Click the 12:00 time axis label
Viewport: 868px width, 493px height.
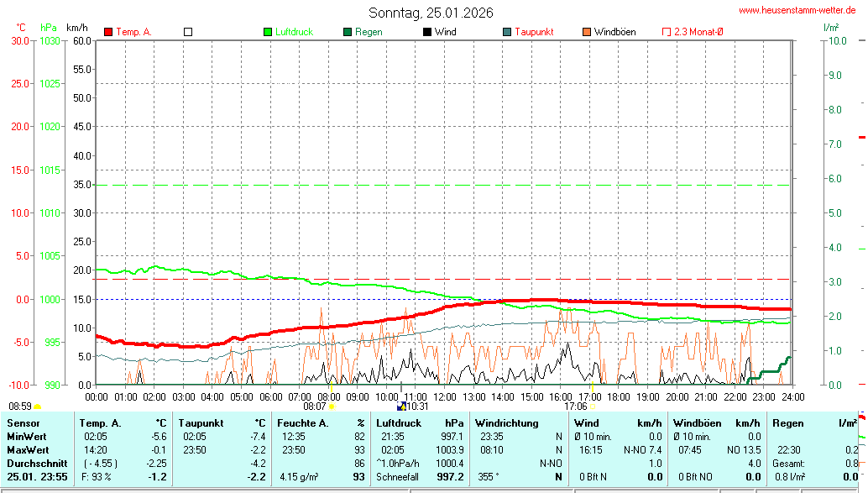pyautogui.click(x=445, y=396)
